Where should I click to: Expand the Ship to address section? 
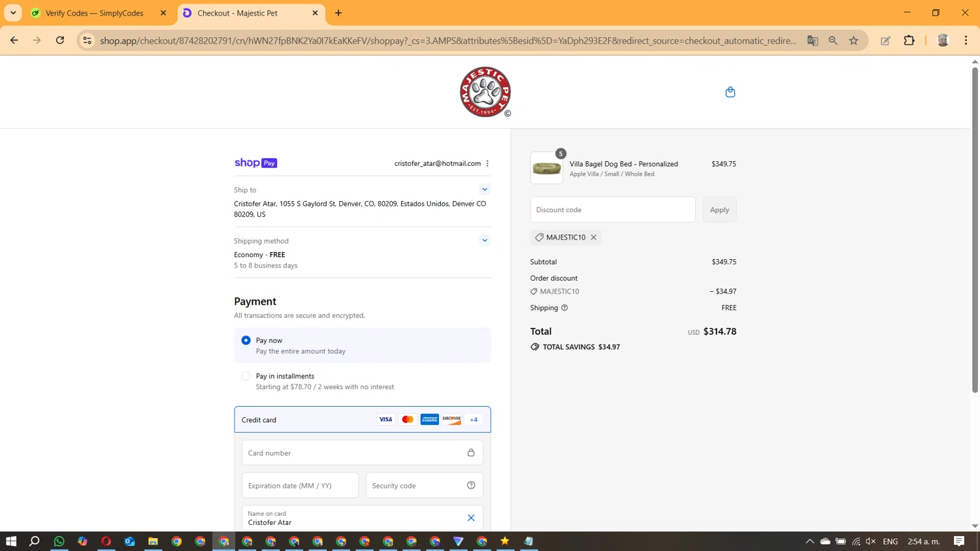coord(485,189)
